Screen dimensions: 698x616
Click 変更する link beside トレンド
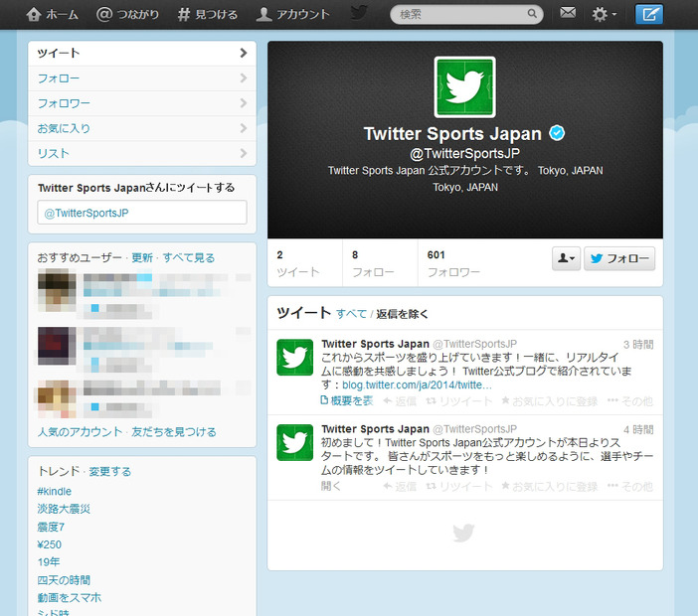[110, 472]
